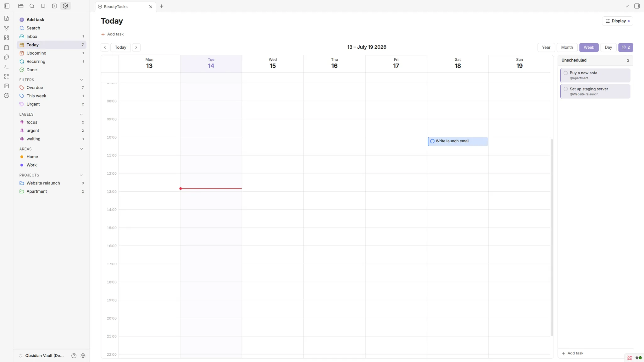Image resolution: width=644 pixels, height=362 pixels.
Task: Select the Week view tab
Action: 589,47
